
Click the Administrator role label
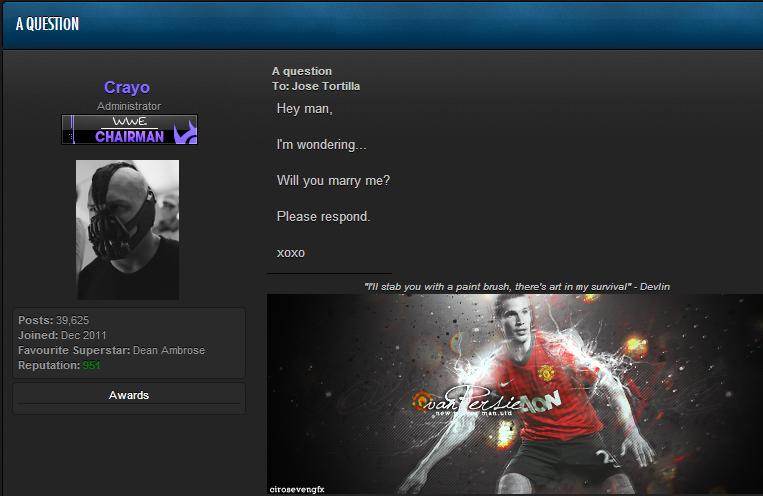click(129, 106)
